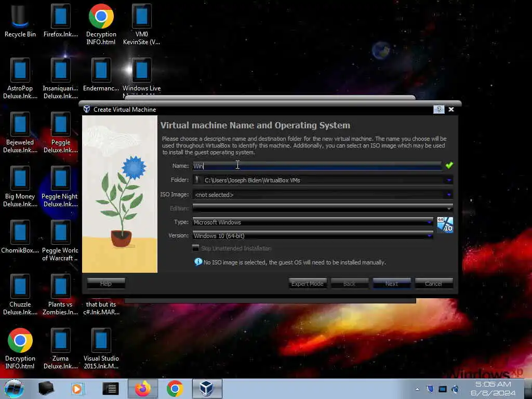The height and width of the screenshot is (399, 532).
Task: Select the Zuma Deluxe shortcut
Action: 60,349
